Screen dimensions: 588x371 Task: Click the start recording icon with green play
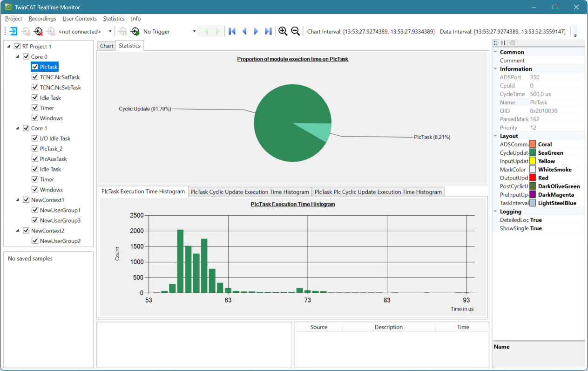[x=135, y=31]
